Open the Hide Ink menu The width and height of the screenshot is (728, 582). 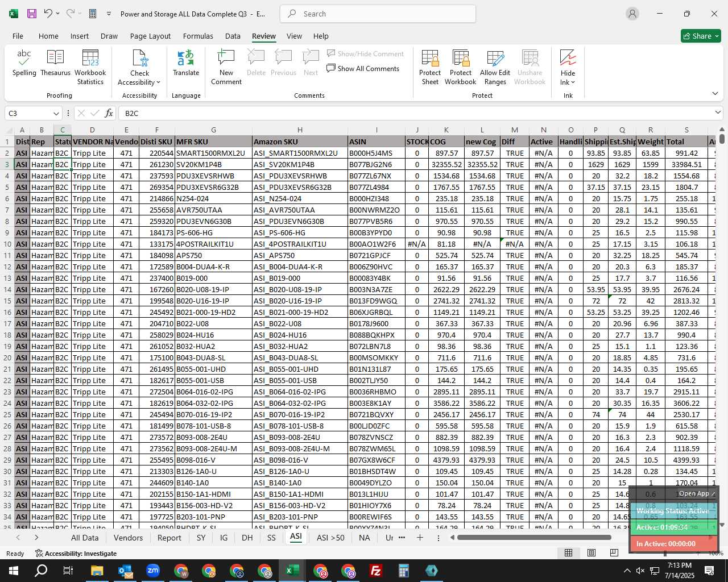[x=568, y=67]
